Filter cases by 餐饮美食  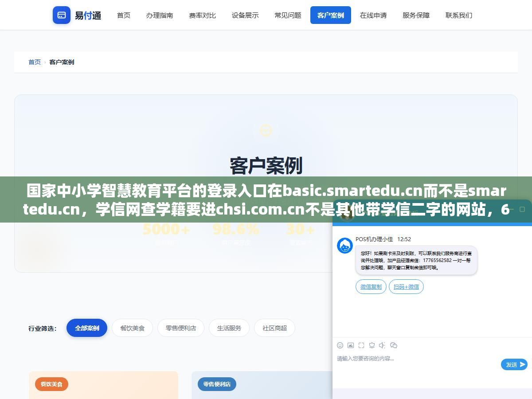click(x=132, y=328)
